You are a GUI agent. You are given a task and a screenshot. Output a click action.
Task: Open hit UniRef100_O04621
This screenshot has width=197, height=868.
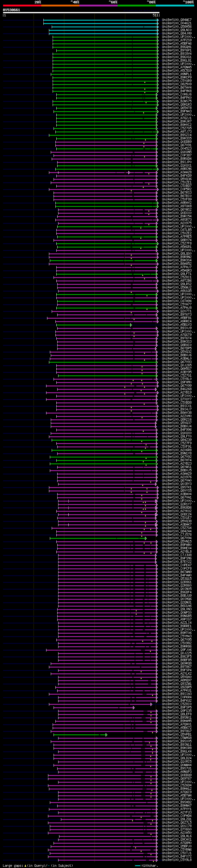[x=177, y=23]
